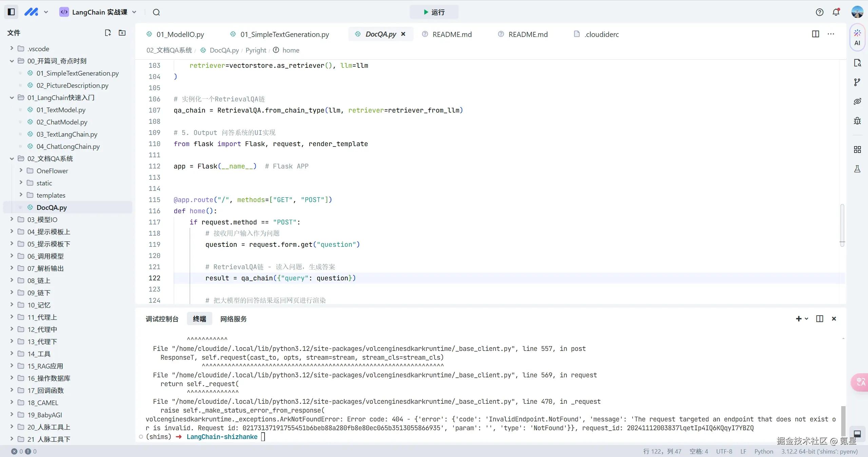Viewport: 868px width, 457px height.
Task: Open the extensions grid icon
Action: point(857,150)
